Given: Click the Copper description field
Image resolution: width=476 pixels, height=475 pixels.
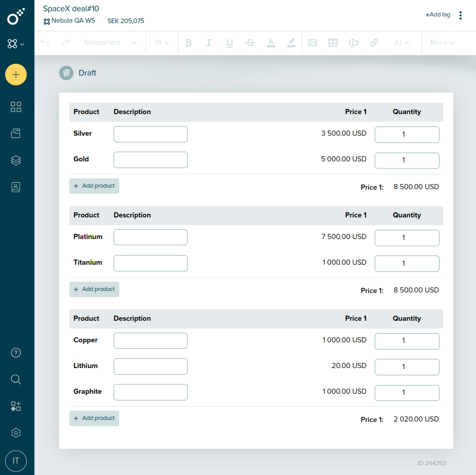Looking at the screenshot, I should click(151, 340).
